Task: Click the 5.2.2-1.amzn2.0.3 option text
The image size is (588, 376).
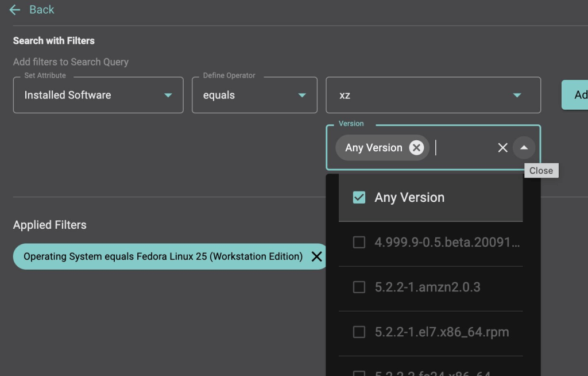Action: [427, 287]
